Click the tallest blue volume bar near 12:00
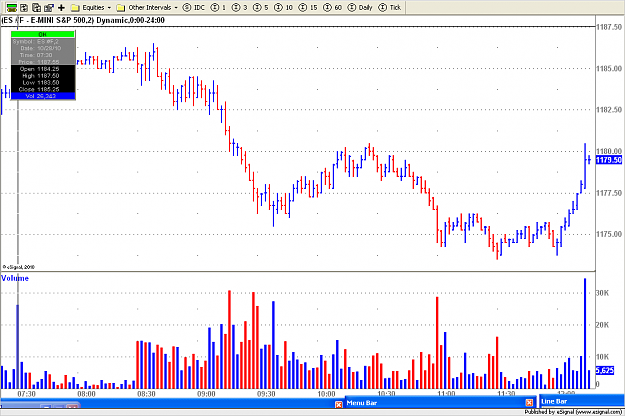This screenshot has width=625, height=416. (x=585, y=334)
